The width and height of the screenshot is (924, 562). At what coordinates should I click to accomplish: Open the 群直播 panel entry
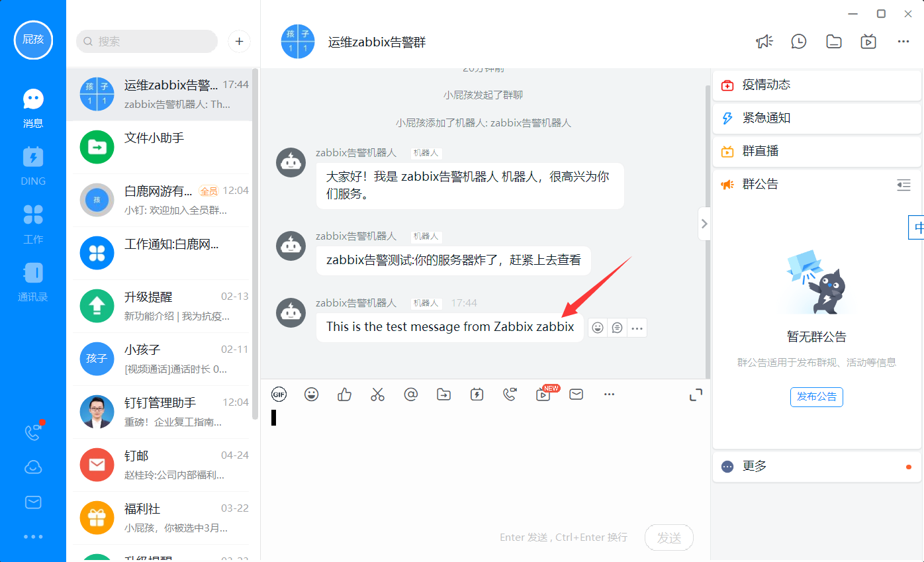(x=817, y=151)
